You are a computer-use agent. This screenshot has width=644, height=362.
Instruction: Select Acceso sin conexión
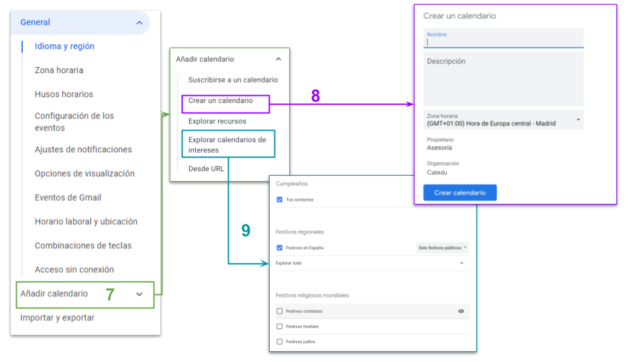(74, 269)
